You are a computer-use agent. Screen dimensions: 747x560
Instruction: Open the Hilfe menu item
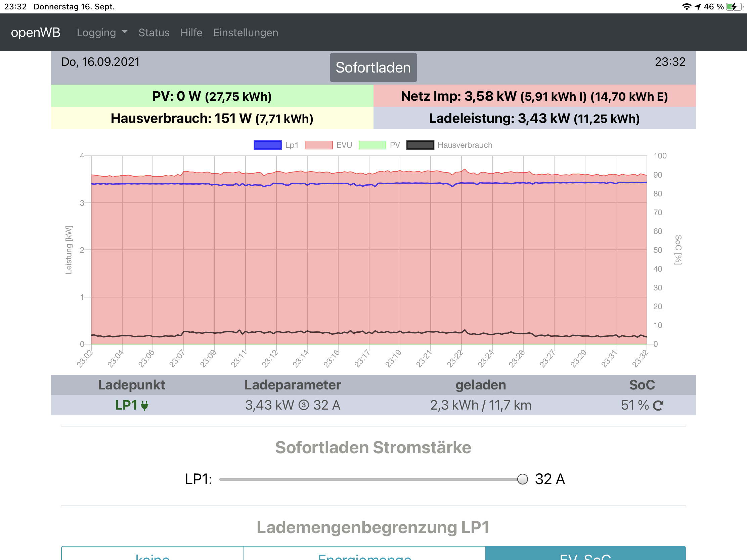click(x=191, y=33)
